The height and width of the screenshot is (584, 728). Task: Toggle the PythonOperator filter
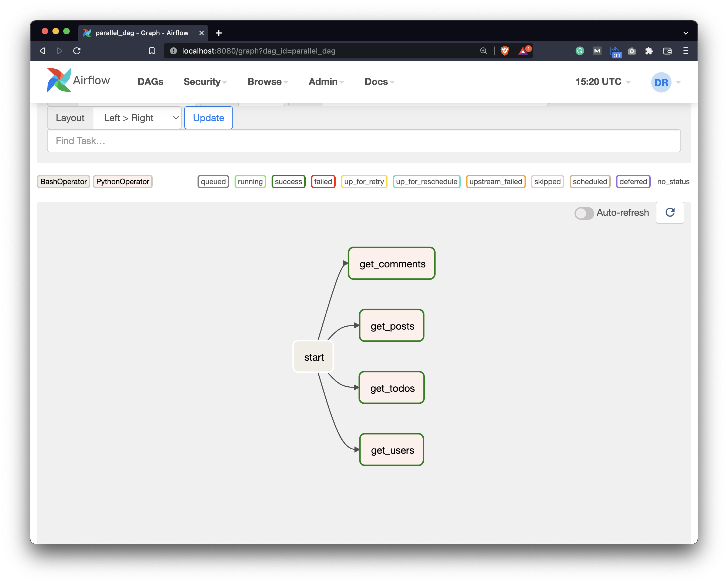(x=123, y=181)
